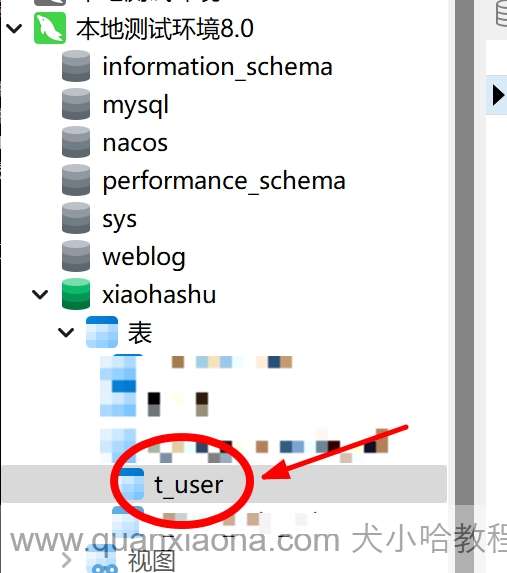The height and width of the screenshot is (573, 507).
Task: Collapse the xiaohashu database node
Action: 40,295
